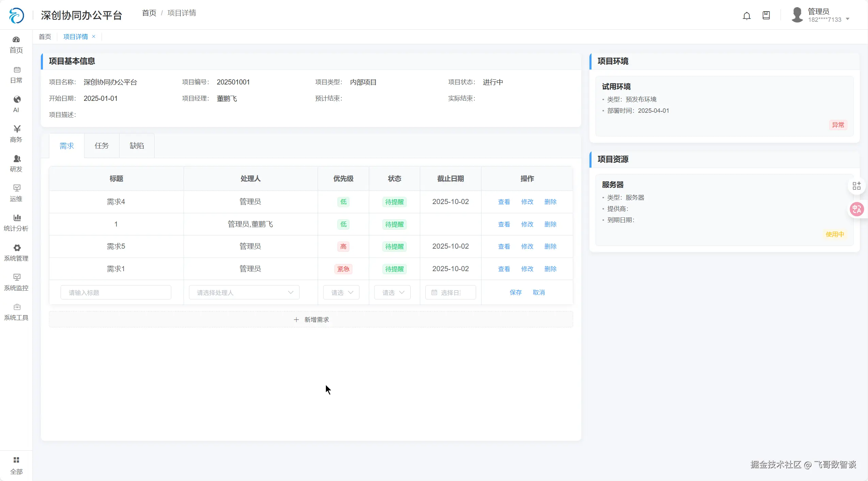Click 查看 on the 需求1 row

[x=504, y=269]
